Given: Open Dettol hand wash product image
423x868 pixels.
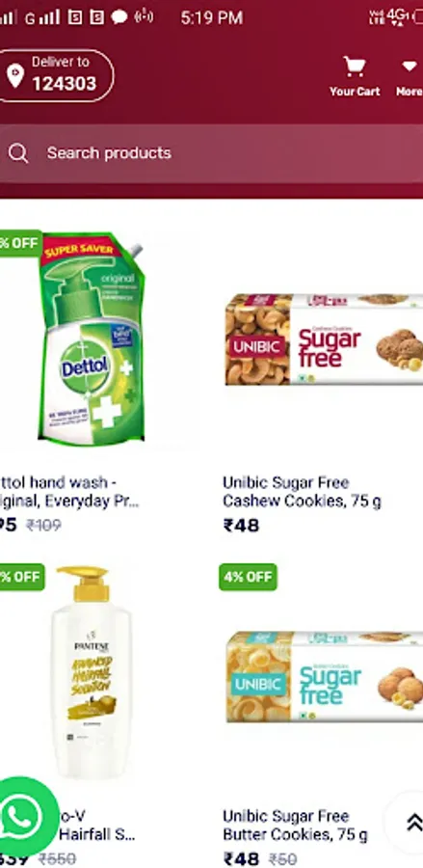Looking at the screenshot, I should [x=91, y=339].
